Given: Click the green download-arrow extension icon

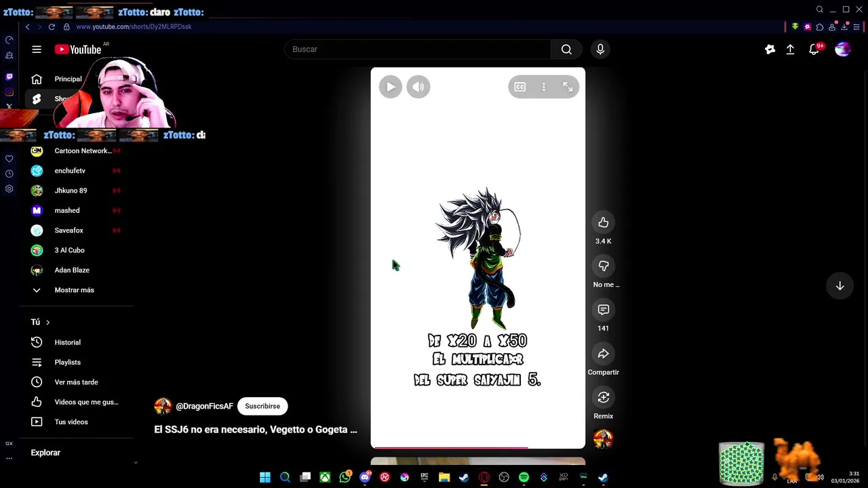Looking at the screenshot, I should [x=795, y=27].
